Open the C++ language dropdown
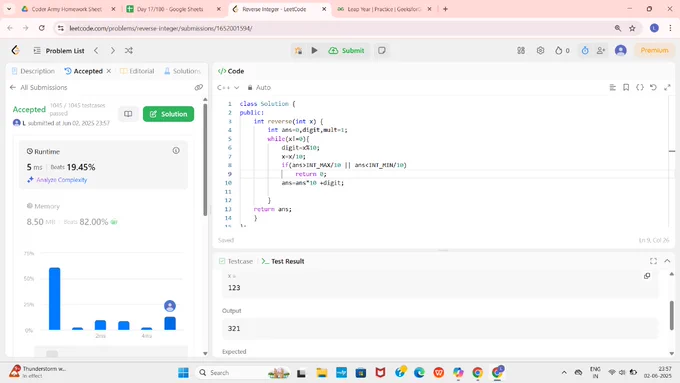Image resolution: width=680 pixels, height=383 pixels. (x=228, y=88)
